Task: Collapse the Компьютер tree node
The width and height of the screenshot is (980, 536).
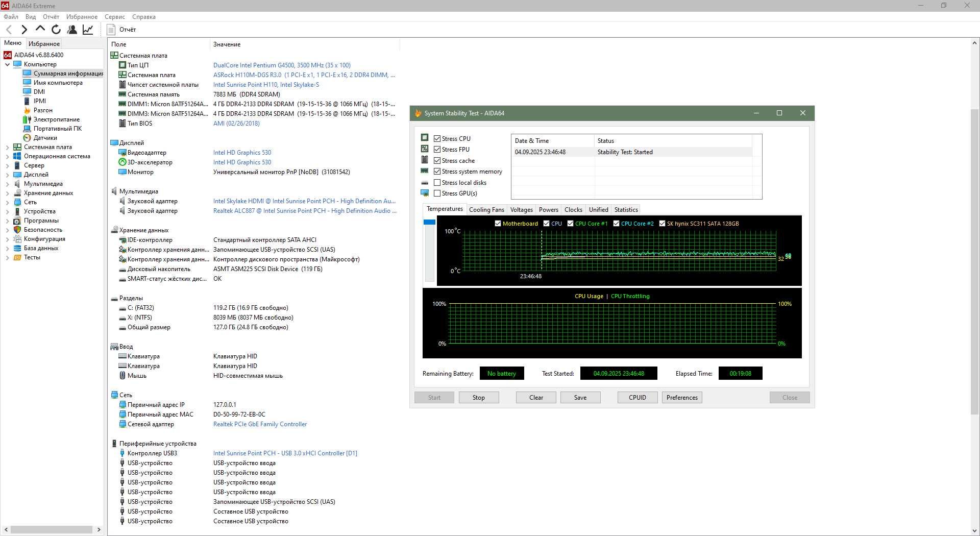Action: tap(7, 64)
